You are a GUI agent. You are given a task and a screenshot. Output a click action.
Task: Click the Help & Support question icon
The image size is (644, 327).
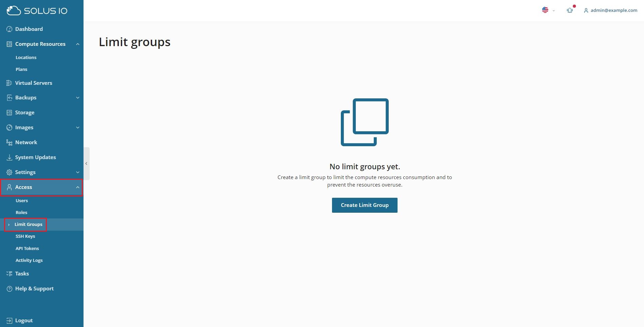tap(10, 289)
